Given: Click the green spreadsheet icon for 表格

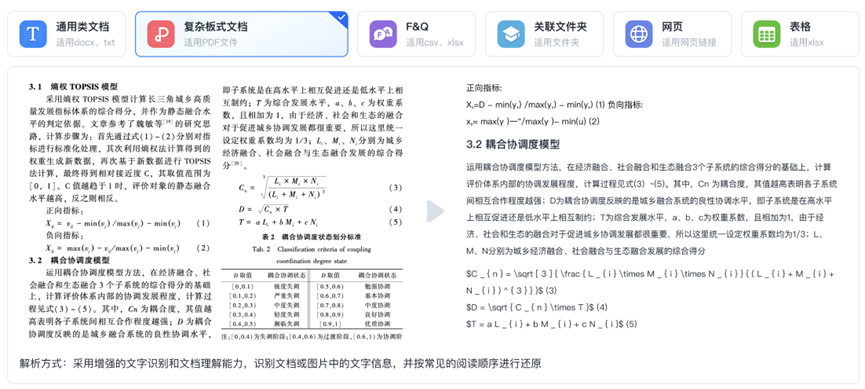Looking at the screenshot, I should (767, 34).
